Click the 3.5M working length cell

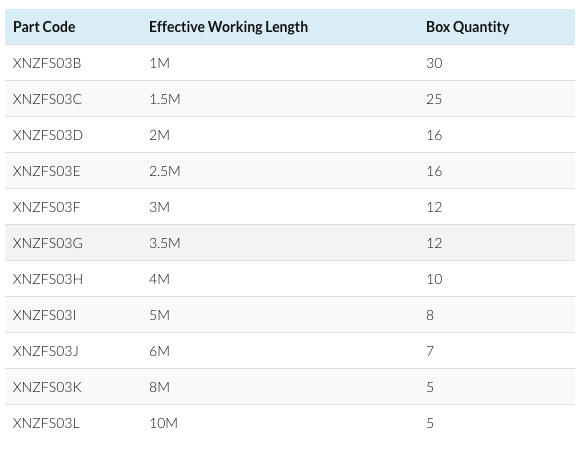click(x=165, y=243)
